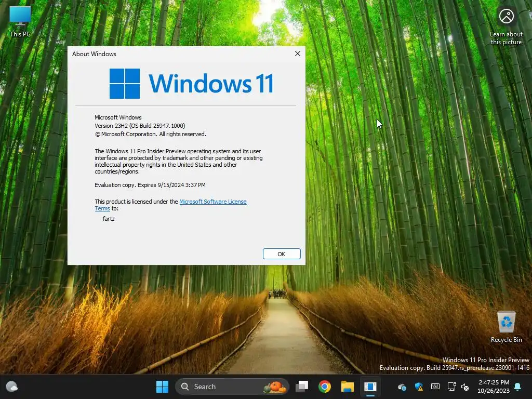Click the notification bell icon
Image resolution: width=532 pixels, height=399 pixels.
(x=518, y=387)
